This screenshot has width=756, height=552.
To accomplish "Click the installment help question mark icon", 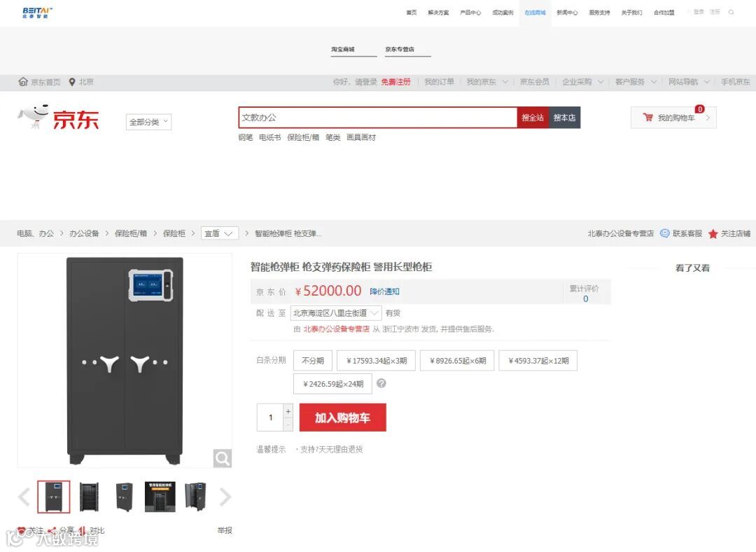I will [381, 383].
